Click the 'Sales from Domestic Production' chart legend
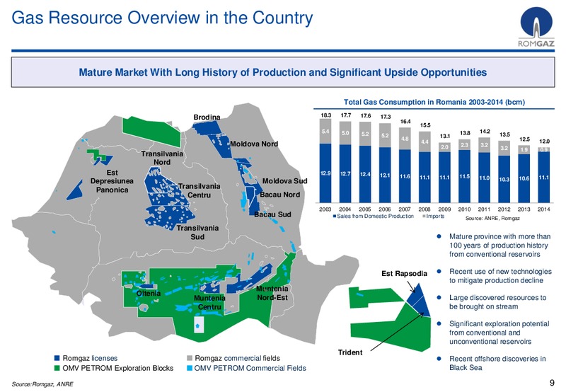566x392 pixels. coord(374,216)
